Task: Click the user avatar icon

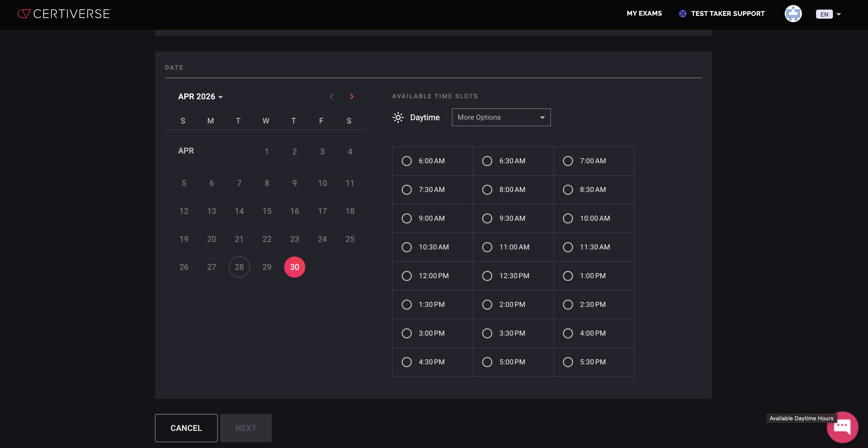Action: click(x=793, y=14)
